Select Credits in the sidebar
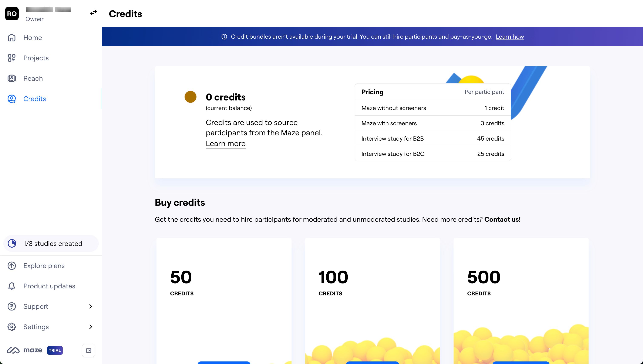Image resolution: width=643 pixels, height=364 pixels. pyautogui.click(x=51, y=99)
